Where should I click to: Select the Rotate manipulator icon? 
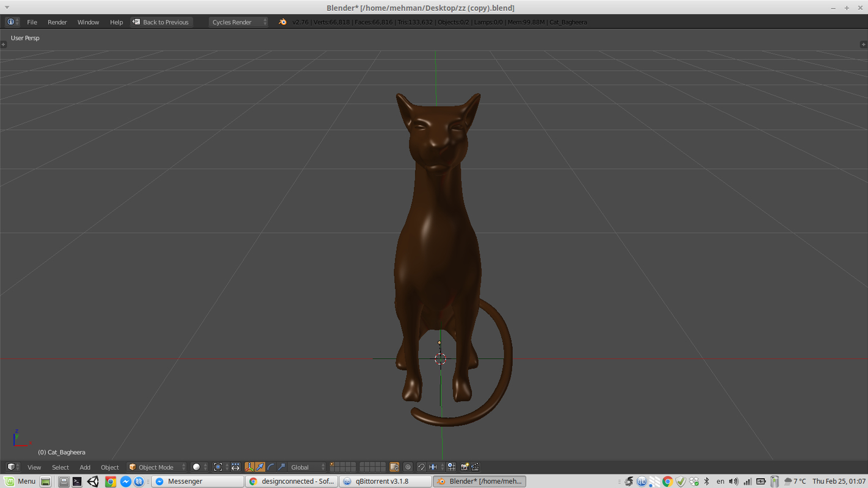(271, 467)
